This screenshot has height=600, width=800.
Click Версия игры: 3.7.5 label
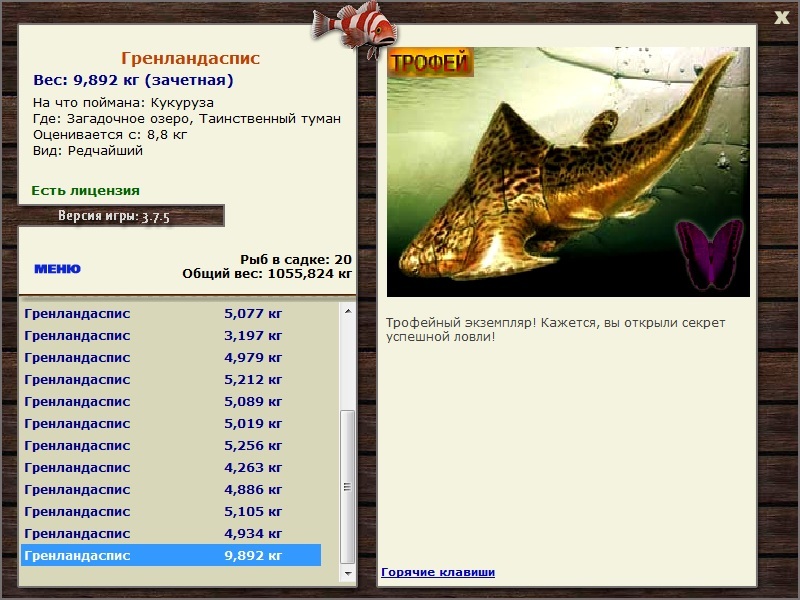point(114,216)
